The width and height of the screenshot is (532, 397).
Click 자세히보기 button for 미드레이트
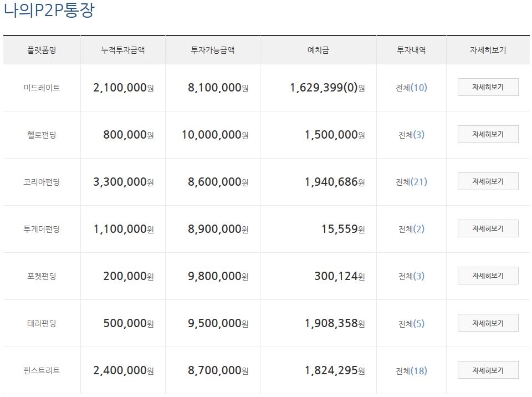click(x=488, y=88)
